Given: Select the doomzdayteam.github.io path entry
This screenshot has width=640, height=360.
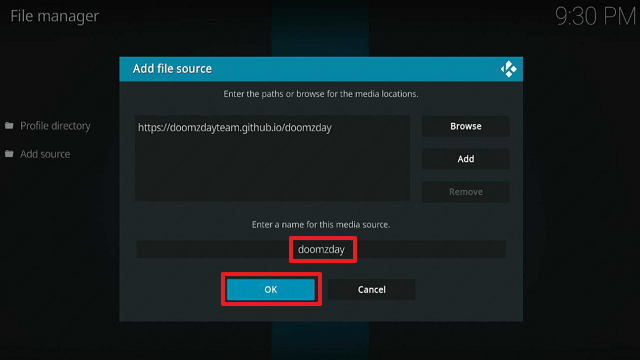Looking at the screenshot, I should click(235, 128).
